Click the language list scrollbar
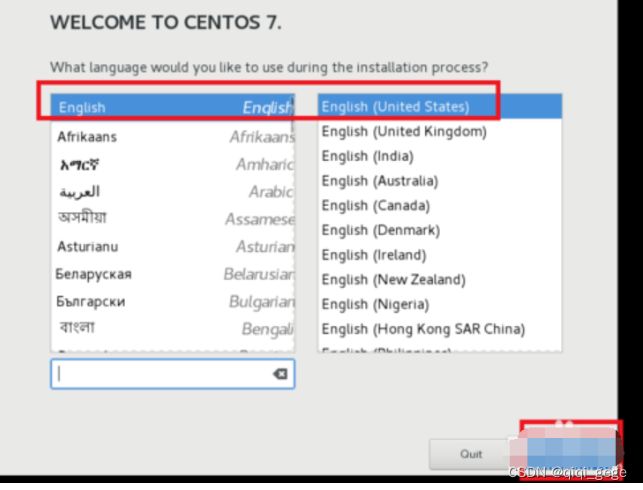This screenshot has width=643, height=490. tap(293, 116)
